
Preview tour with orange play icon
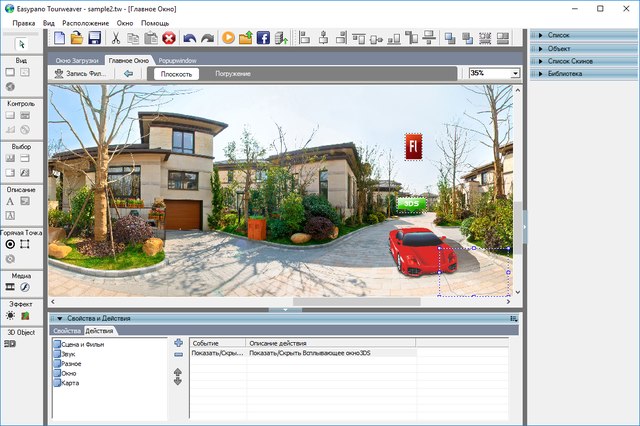tap(228, 38)
